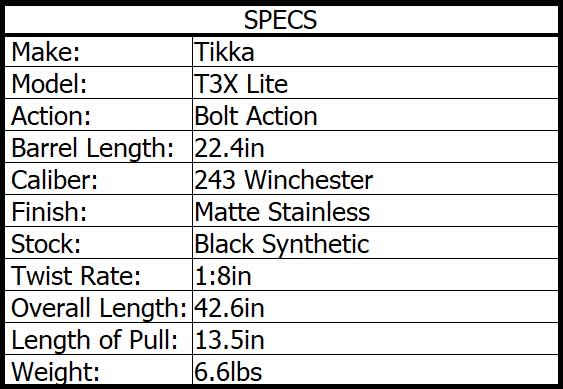The height and width of the screenshot is (389, 563).
Task: Select the Finish label cell
Action: 99,211
